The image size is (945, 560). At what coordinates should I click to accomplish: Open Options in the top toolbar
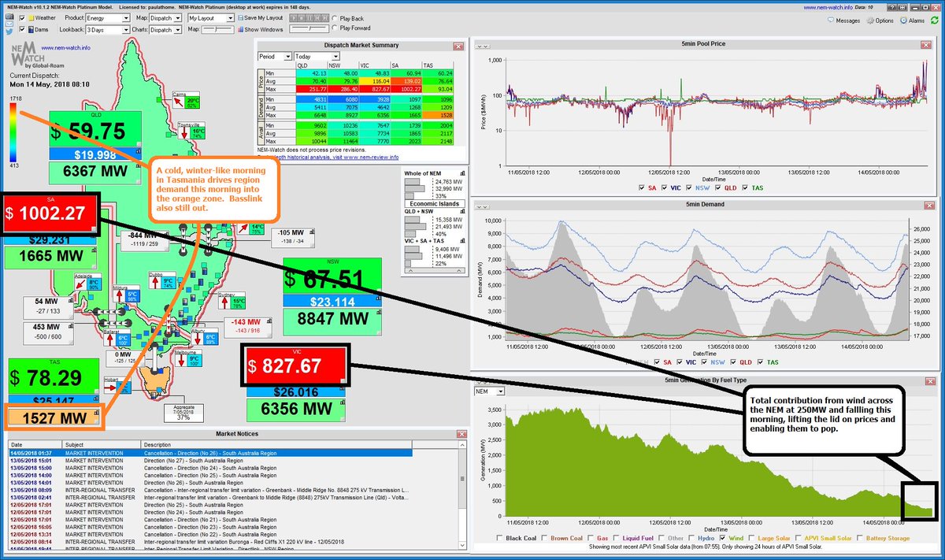point(880,20)
